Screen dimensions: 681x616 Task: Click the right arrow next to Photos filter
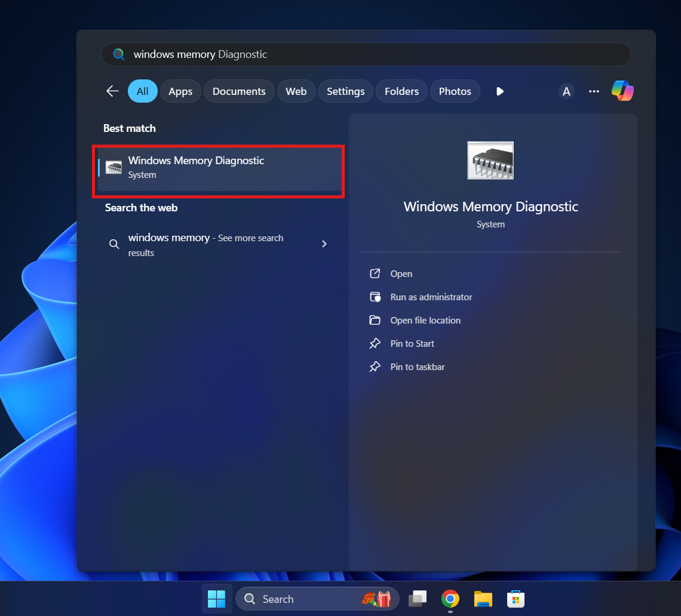tap(500, 91)
